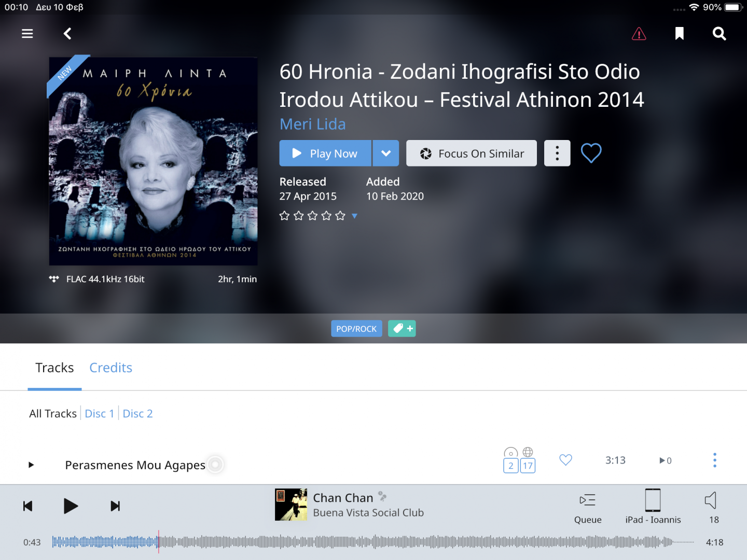Select the Disc 2 track filter
The width and height of the screenshot is (747, 560).
point(138,414)
